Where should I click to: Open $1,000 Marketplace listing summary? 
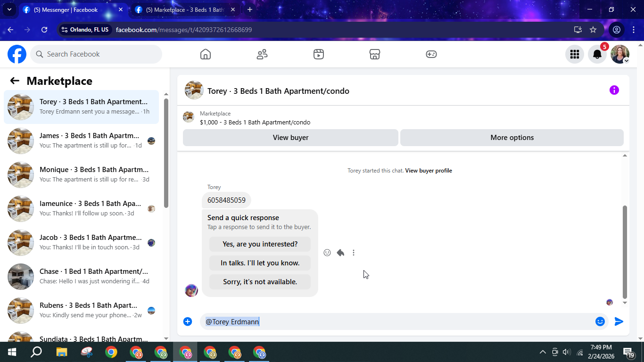click(255, 118)
